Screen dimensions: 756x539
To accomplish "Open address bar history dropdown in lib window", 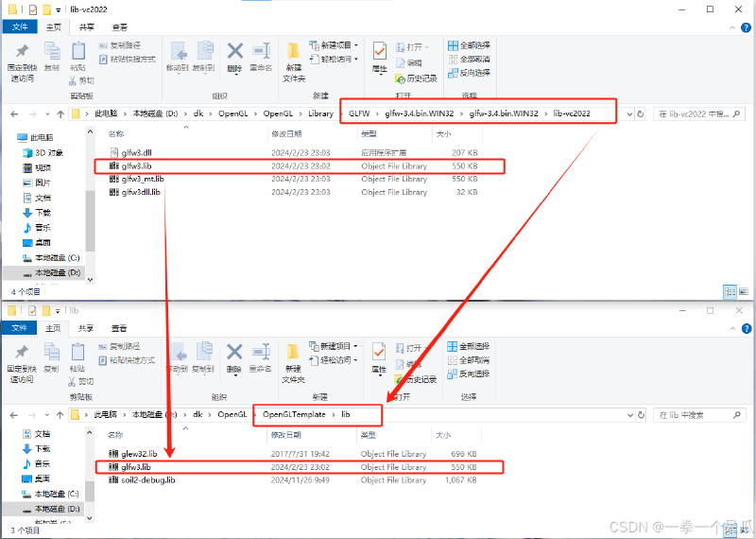I will 629,415.
